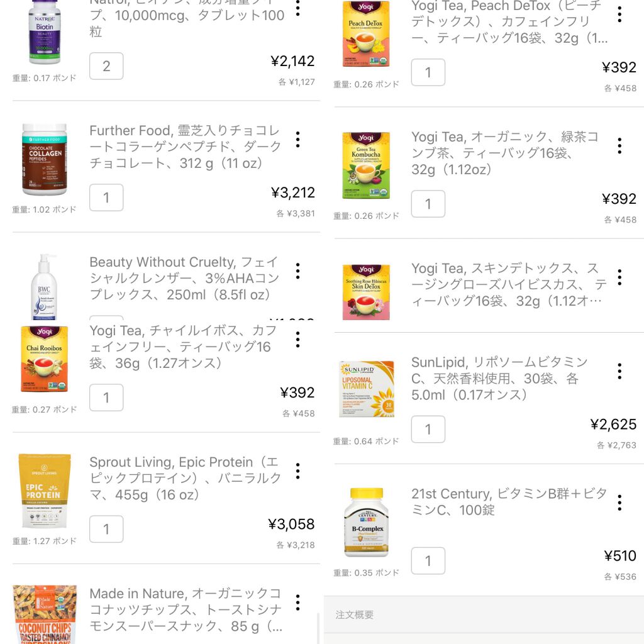
Task: Change quantity of Natrol Biotin
Action: click(x=106, y=66)
